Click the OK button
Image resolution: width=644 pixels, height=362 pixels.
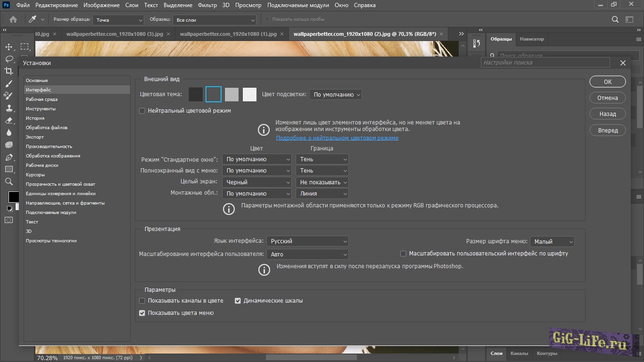pyautogui.click(x=607, y=82)
